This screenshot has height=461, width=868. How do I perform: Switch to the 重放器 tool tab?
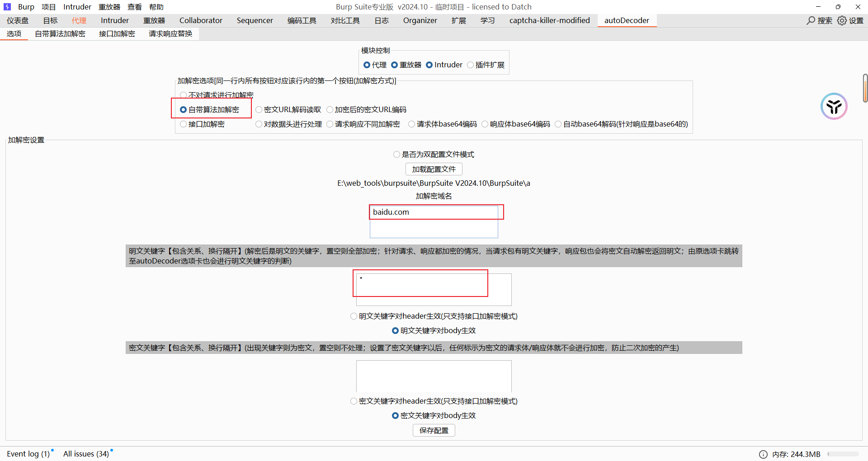point(154,20)
